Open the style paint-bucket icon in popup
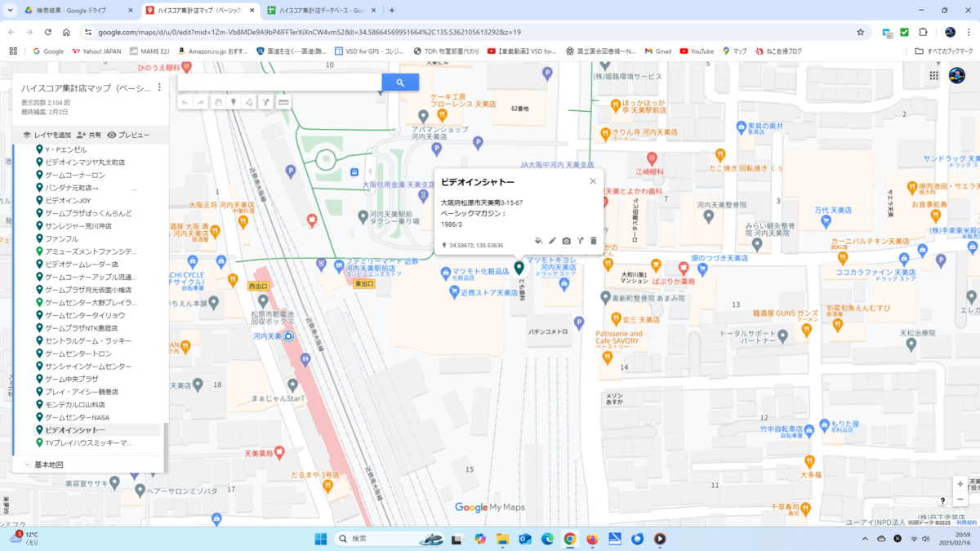 click(x=538, y=241)
